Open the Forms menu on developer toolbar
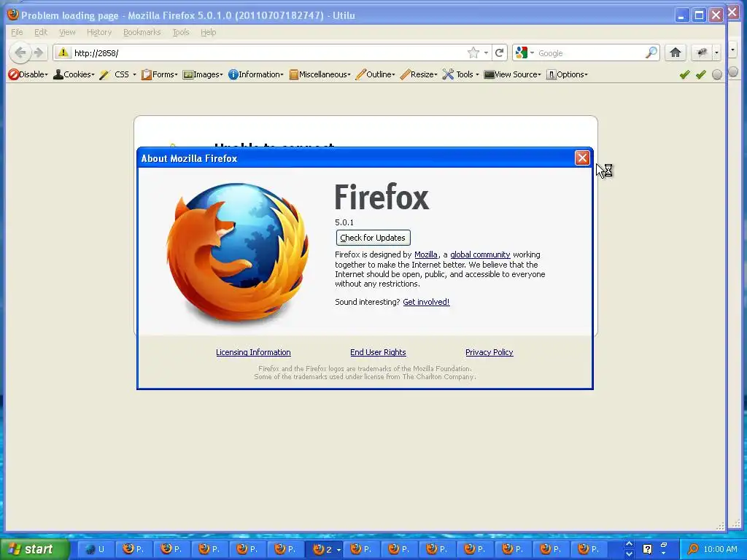747x560 pixels. (160, 74)
